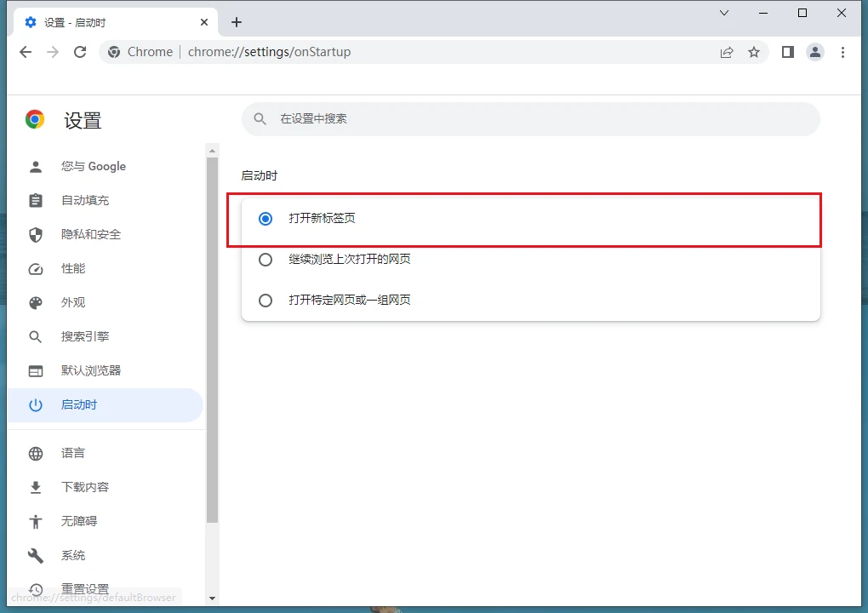Click the share page icon

pyautogui.click(x=726, y=52)
